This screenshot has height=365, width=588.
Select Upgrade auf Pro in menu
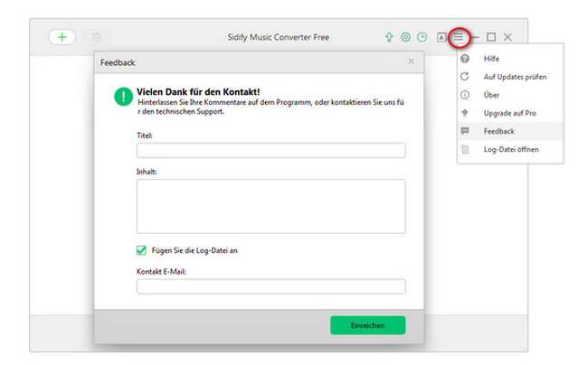[x=510, y=113]
